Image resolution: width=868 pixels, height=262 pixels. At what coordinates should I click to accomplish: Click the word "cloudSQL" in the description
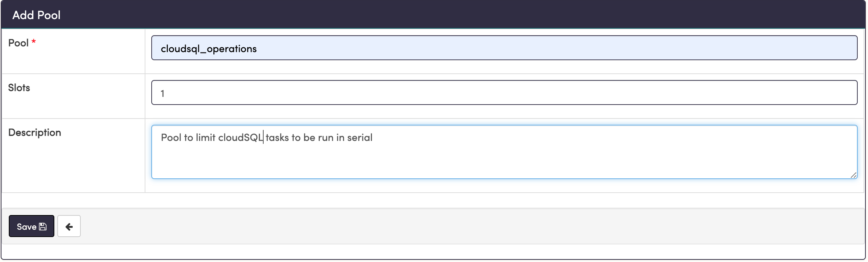(x=240, y=138)
